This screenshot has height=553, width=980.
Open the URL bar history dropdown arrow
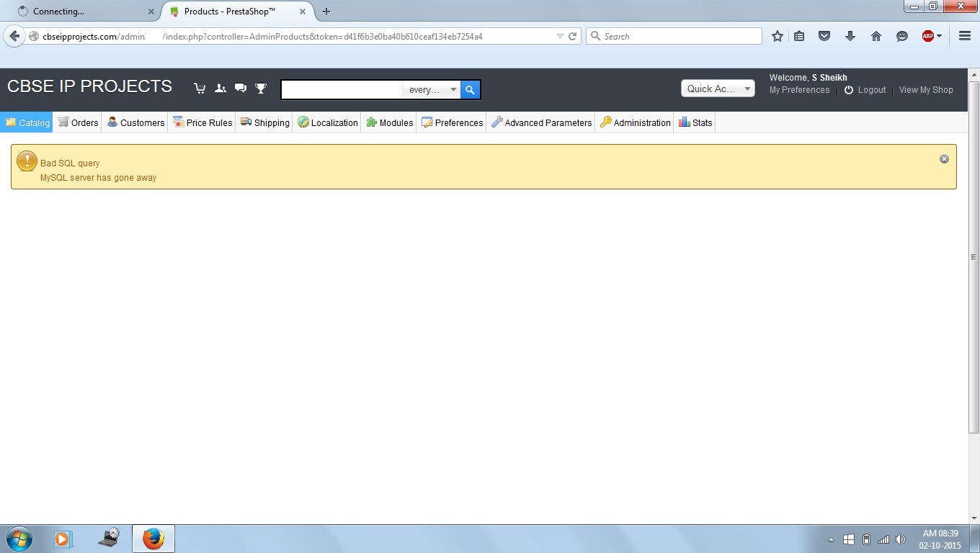tap(560, 36)
